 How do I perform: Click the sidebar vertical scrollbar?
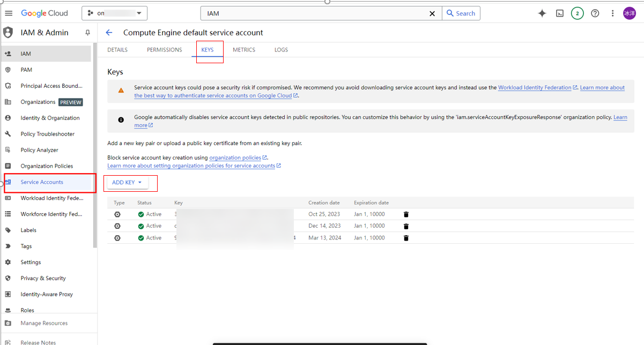point(95,146)
